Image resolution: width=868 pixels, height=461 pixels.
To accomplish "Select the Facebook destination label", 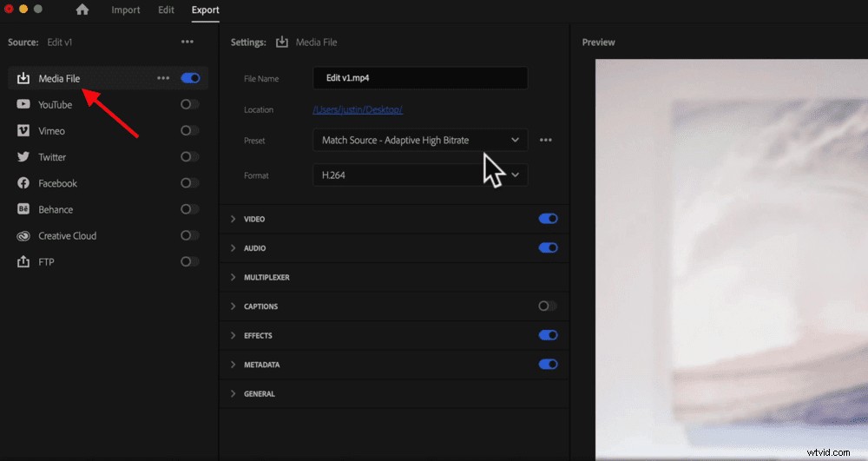I will [57, 183].
